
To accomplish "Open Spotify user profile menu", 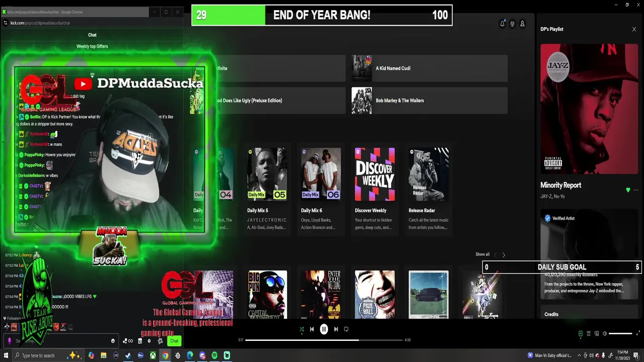I will (522, 24).
